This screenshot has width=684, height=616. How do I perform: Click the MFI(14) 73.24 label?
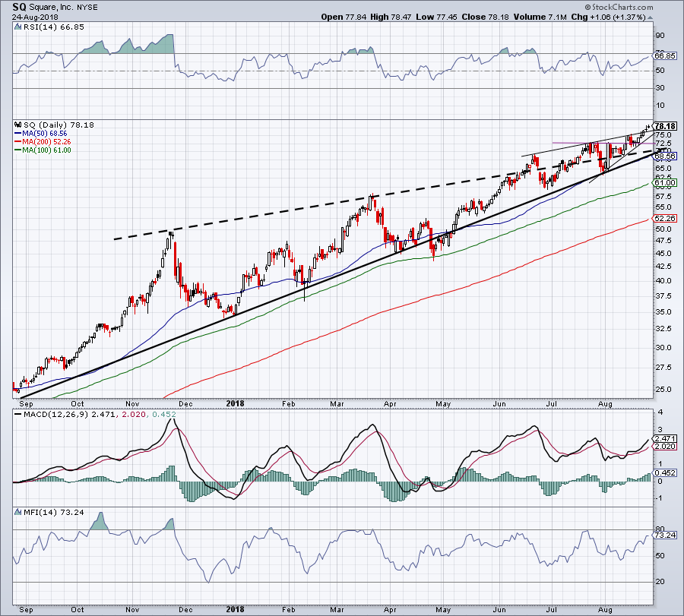(x=54, y=512)
